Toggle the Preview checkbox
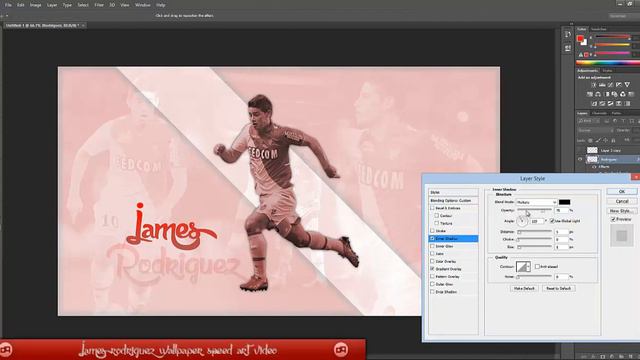Viewport: 640px width, 360px height. tap(613, 219)
